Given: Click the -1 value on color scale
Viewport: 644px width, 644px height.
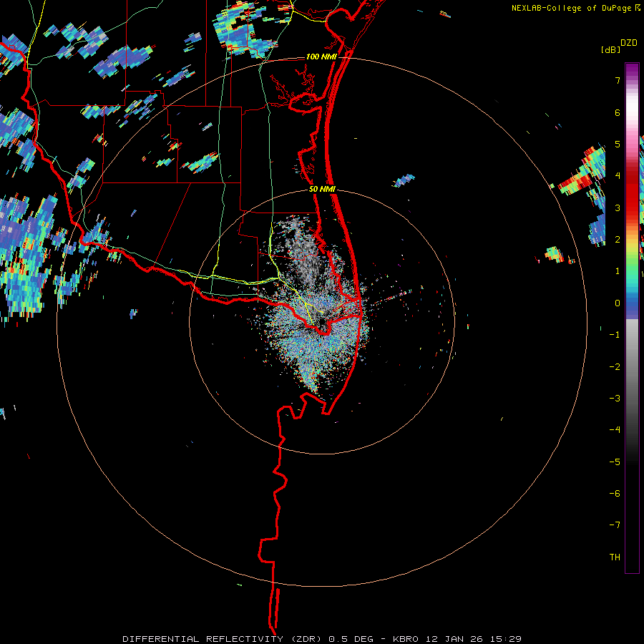Looking at the screenshot, I should (x=615, y=335).
